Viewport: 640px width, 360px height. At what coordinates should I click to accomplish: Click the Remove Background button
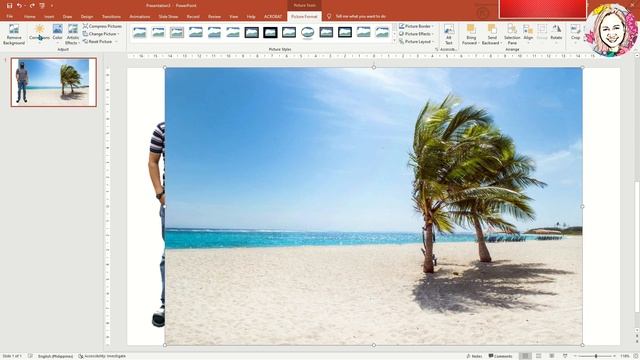pyautogui.click(x=14, y=34)
